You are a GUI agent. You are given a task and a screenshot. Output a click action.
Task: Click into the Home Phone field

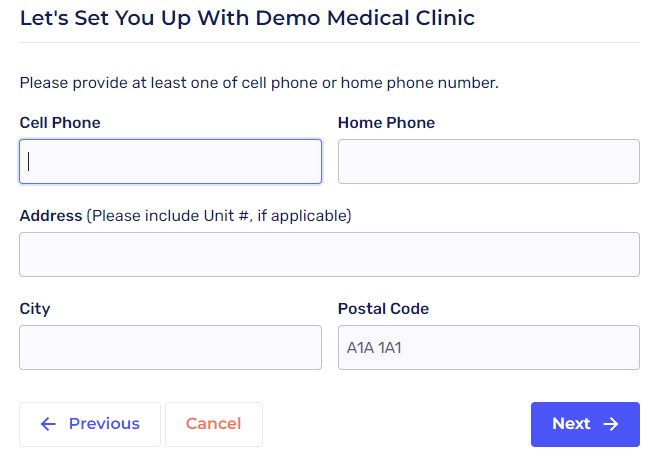(x=488, y=161)
